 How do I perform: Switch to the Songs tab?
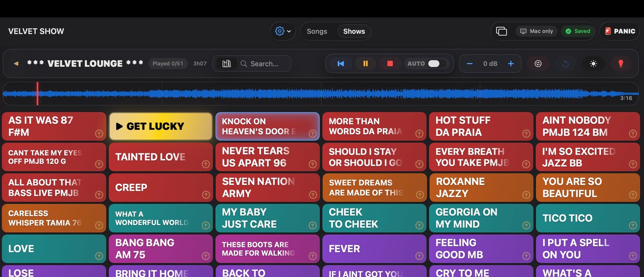coord(317,31)
